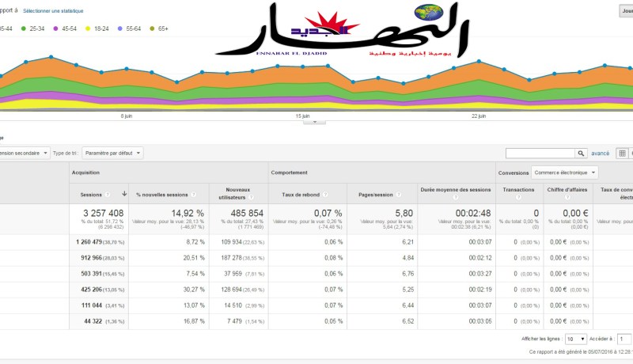
Task: Sort by Transactions column header
Action: tap(518, 190)
